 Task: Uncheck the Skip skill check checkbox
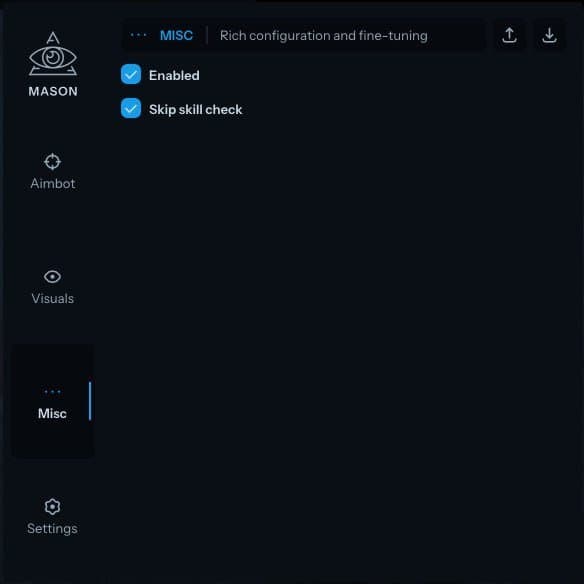(x=131, y=108)
